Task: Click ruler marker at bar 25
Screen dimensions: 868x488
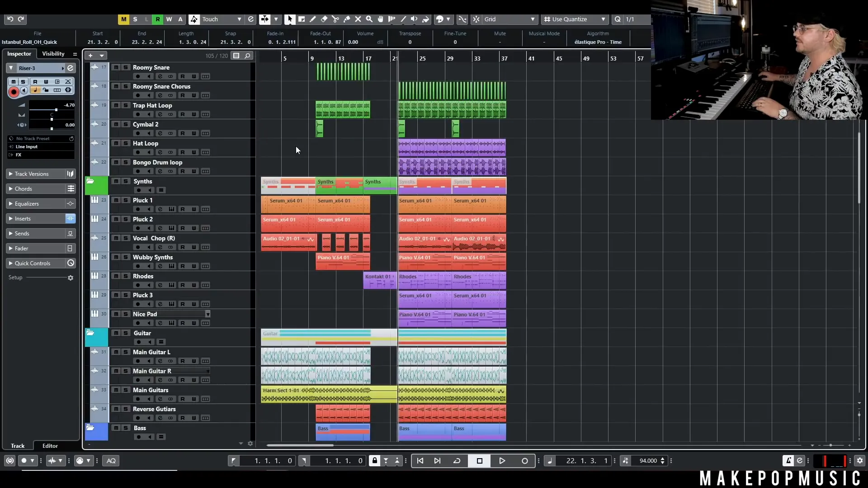Action: 422,58
